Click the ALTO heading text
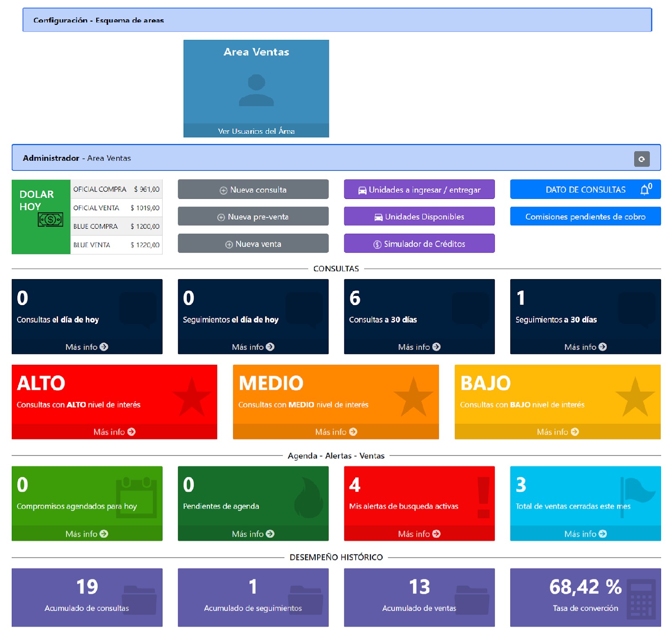Image resolution: width=672 pixels, height=630 pixels. coord(41,383)
